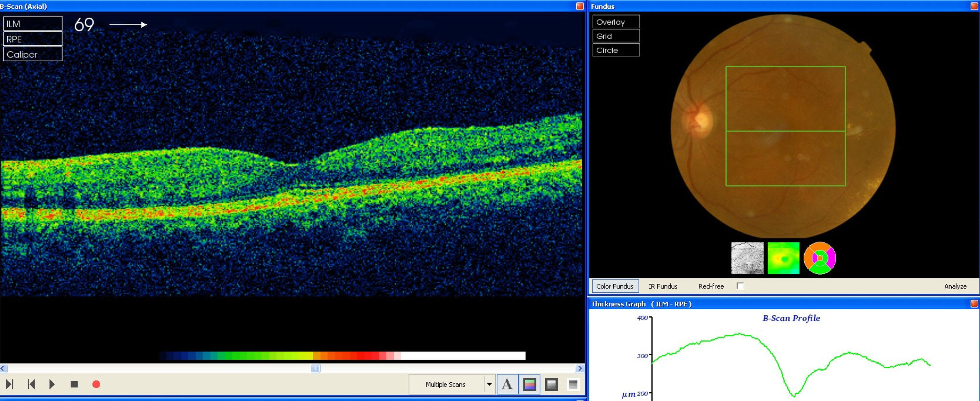This screenshot has height=401, width=980.
Task: Switch to IR Fundus view
Action: click(663, 286)
